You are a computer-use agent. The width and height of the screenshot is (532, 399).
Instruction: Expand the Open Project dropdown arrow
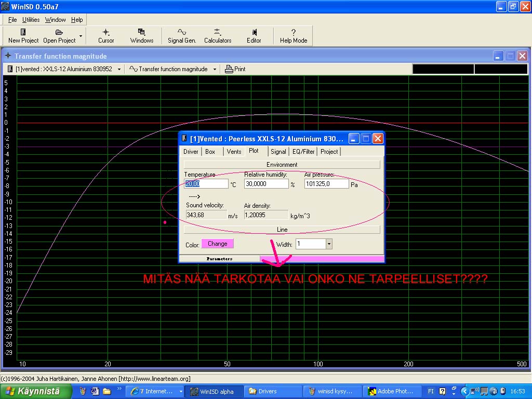pyautogui.click(x=81, y=36)
